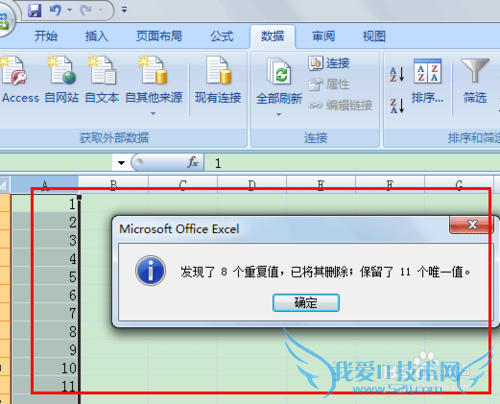This screenshot has width=500, height=404.
Task: Click the formula bar showing 1
Action: tap(352, 163)
